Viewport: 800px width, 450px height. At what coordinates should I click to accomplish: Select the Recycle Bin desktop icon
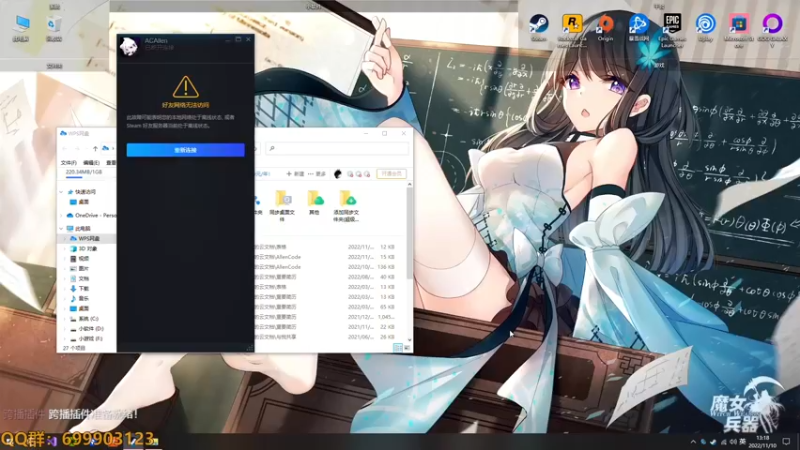54,28
